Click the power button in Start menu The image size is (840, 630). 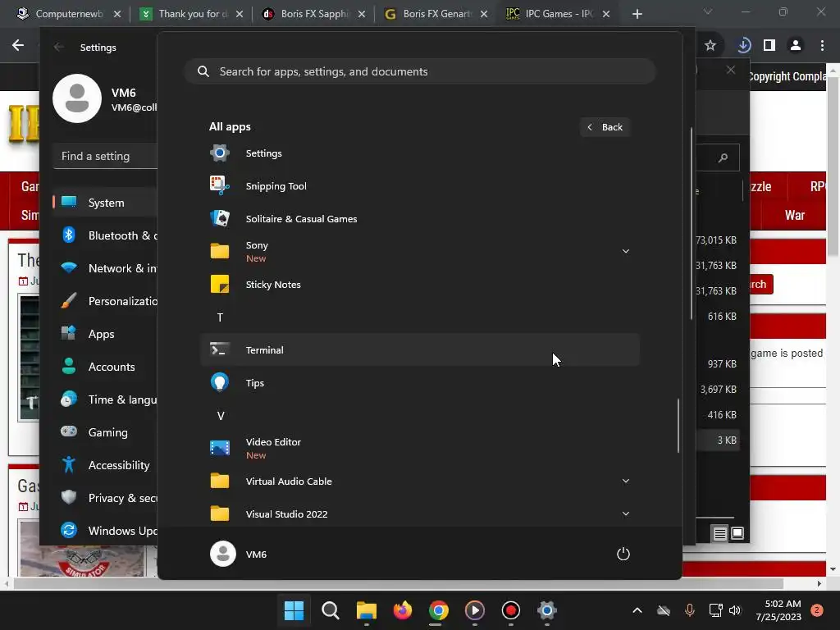(x=623, y=554)
